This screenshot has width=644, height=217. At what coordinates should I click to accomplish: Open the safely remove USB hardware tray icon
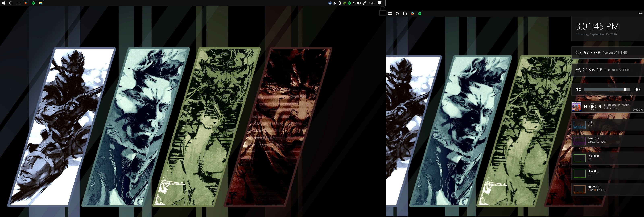click(x=340, y=3)
